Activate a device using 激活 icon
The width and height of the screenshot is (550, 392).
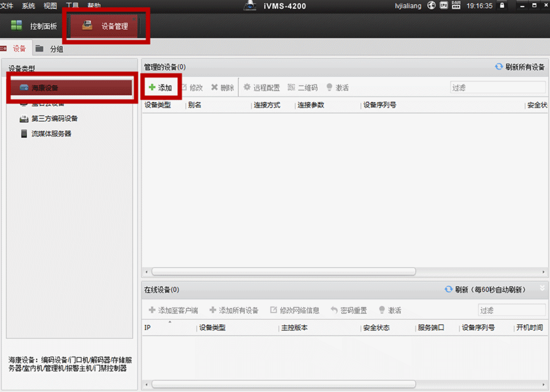point(338,87)
